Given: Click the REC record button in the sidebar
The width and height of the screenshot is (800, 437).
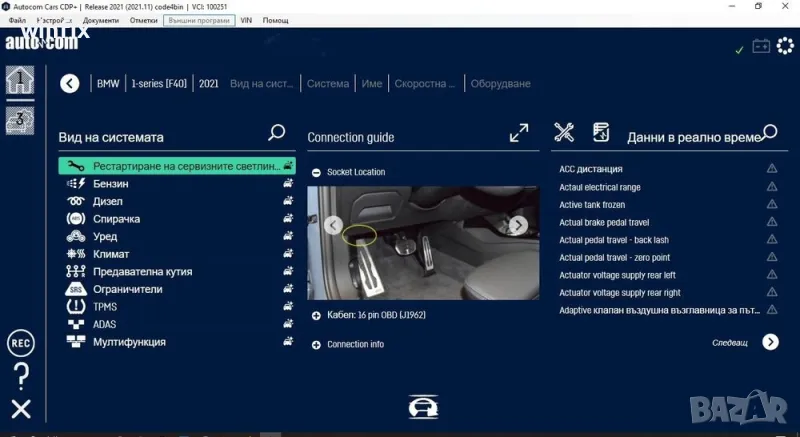Looking at the screenshot, I should [20, 343].
